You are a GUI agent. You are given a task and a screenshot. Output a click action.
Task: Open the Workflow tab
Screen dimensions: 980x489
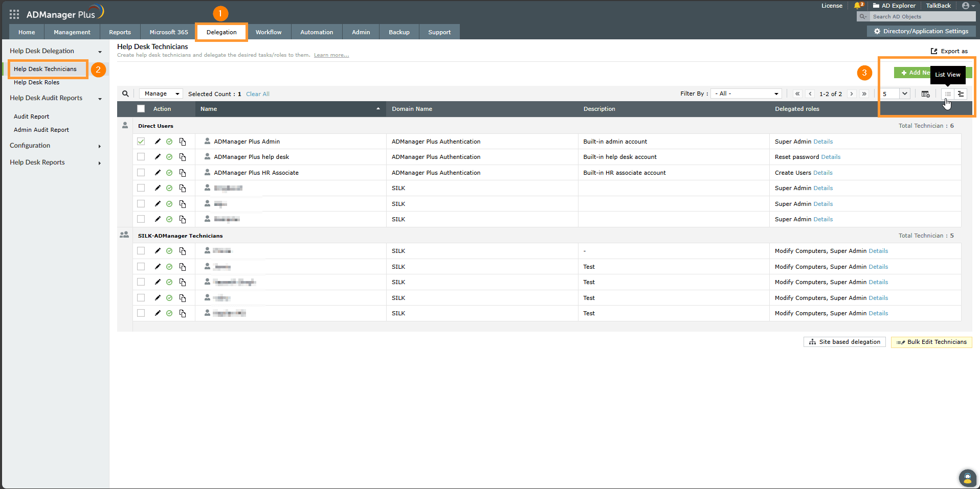tap(269, 32)
